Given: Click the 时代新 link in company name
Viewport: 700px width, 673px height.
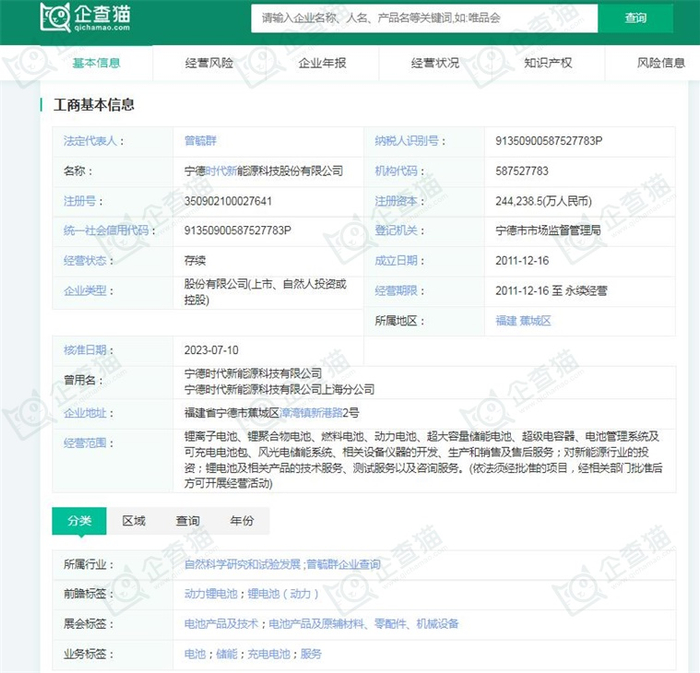Looking at the screenshot, I should (221, 171).
